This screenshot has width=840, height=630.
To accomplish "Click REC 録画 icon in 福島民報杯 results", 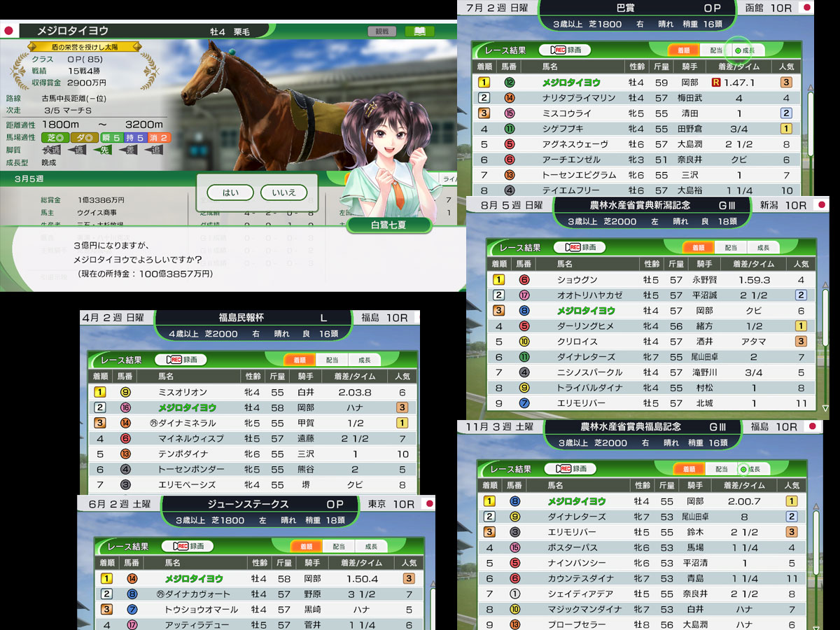I will tap(181, 360).
